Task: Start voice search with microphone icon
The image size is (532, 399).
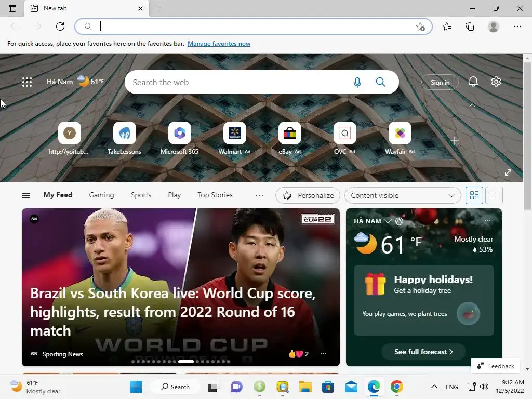Action: (x=357, y=82)
